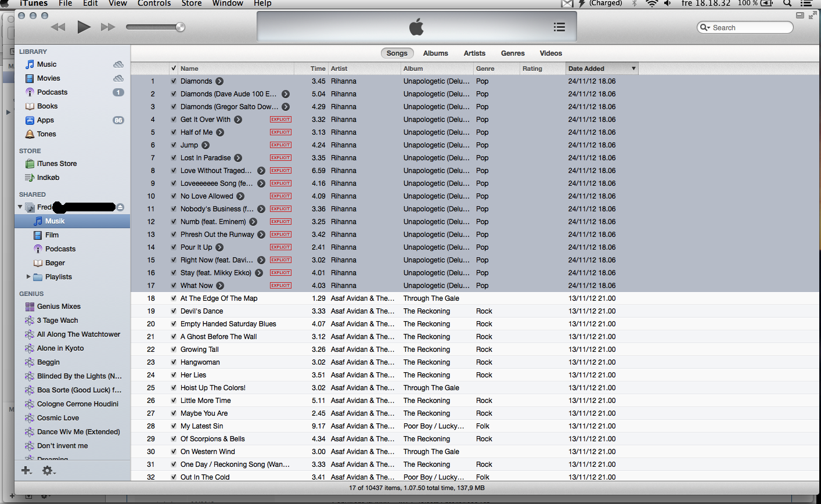Viewport: 821px width, 504px height.
Task: Add a new playlist with plus button
Action: (26, 471)
